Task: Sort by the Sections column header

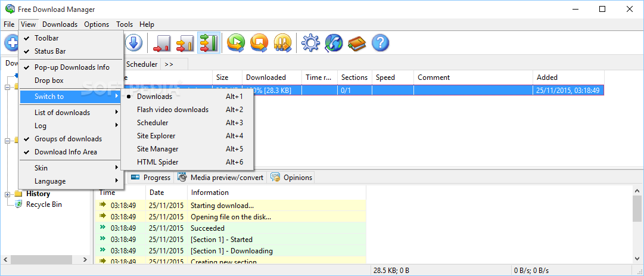Action: pyautogui.click(x=354, y=77)
